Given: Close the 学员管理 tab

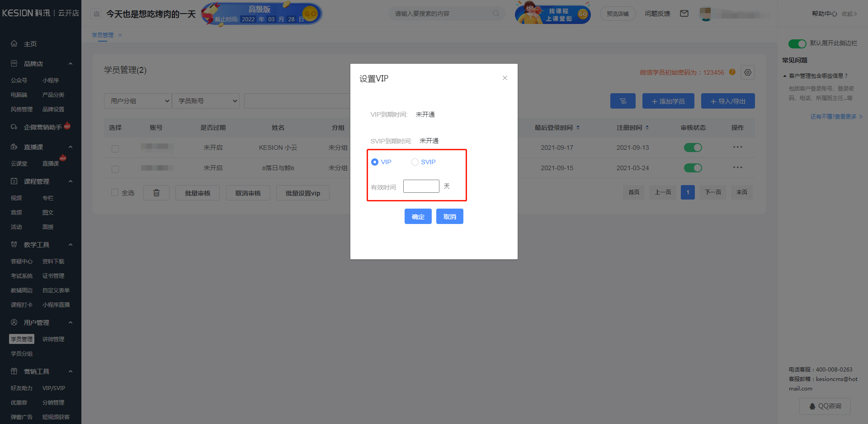Looking at the screenshot, I should tap(120, 35).
